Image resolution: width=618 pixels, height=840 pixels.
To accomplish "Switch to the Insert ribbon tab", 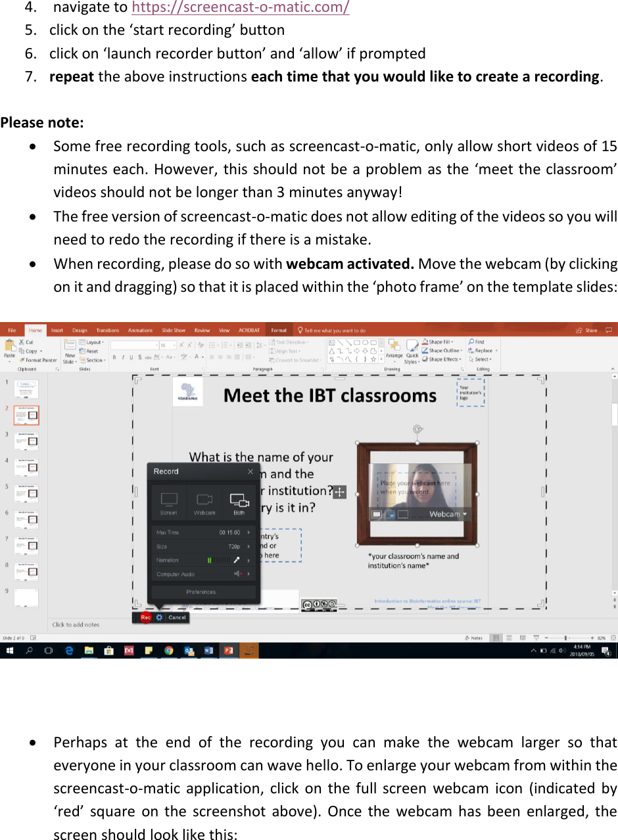I will (x=57, y=330).
